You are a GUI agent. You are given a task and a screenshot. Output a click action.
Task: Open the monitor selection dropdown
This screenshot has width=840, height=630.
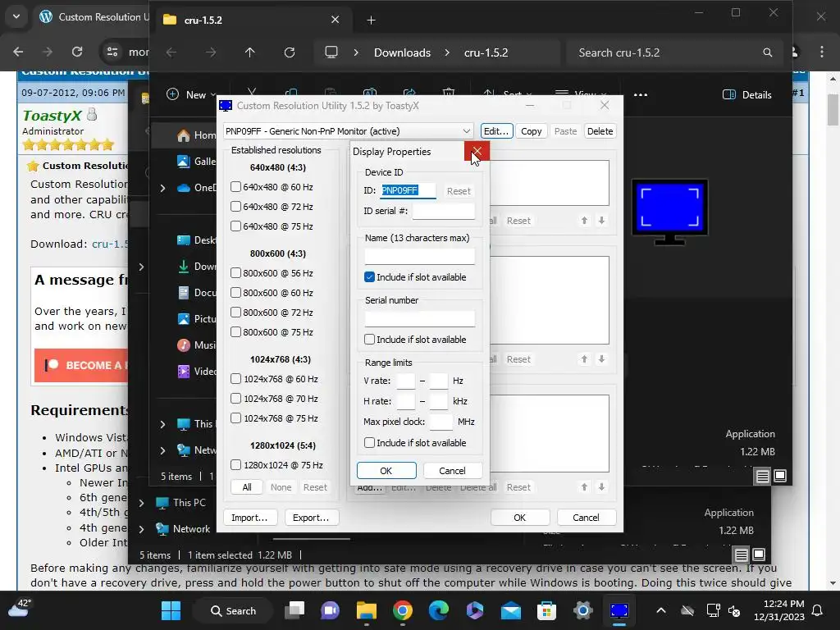[348, 131]
